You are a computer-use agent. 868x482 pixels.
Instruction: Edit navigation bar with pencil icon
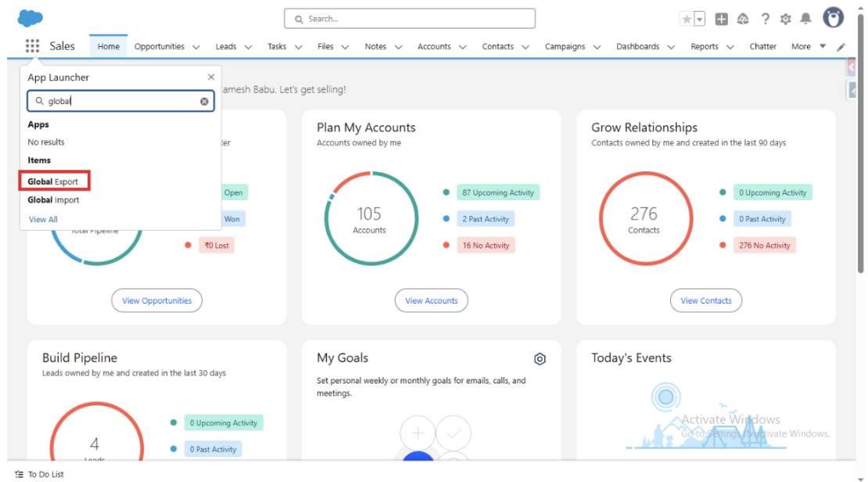(x=841, y=47)
